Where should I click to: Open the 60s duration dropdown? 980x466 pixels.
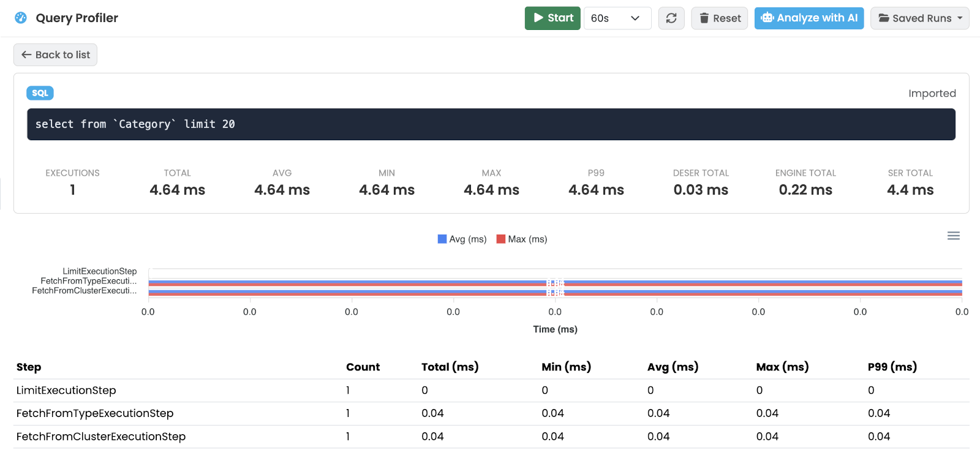tap(617, 18)
